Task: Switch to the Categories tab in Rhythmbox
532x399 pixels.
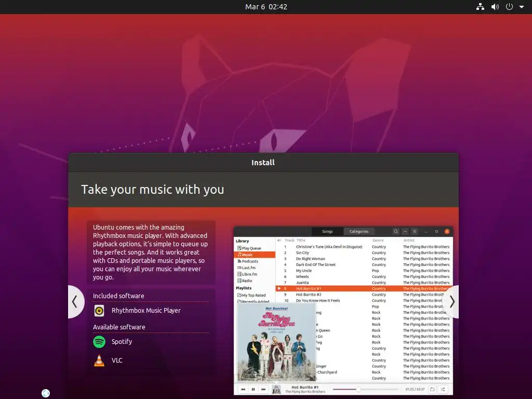Action: pyautogui.click(x=358, y=231)
